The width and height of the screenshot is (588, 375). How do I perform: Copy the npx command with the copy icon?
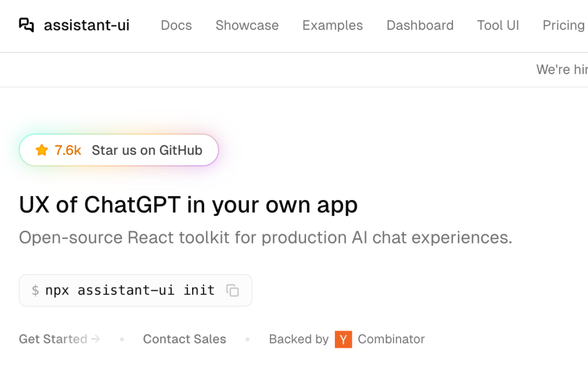click(x=232, y=290)
